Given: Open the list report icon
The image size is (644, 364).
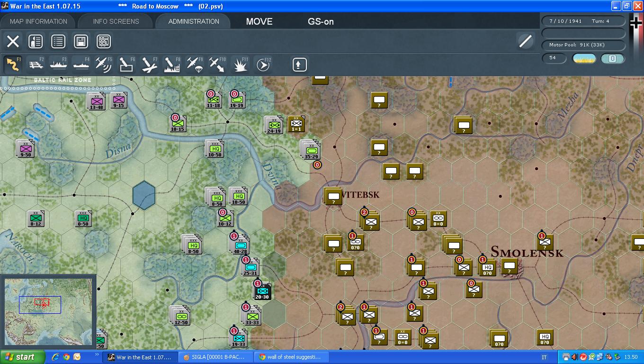Looking at the screenshot, I should point(58,41).
